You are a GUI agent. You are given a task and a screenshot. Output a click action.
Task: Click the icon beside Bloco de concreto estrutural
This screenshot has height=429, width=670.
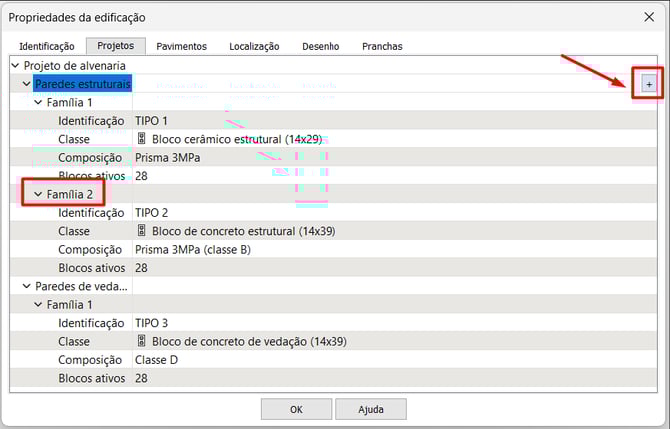[x=141, y=231]
